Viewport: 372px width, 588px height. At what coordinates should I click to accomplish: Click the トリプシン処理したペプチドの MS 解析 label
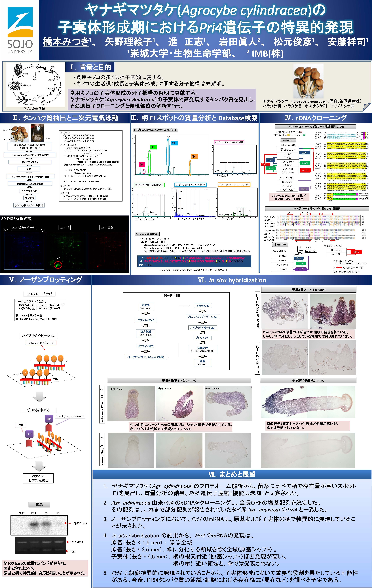155,130
